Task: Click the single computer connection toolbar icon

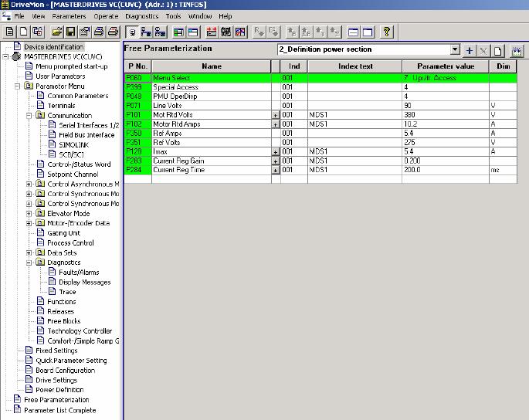Action: tap(132, 32)
